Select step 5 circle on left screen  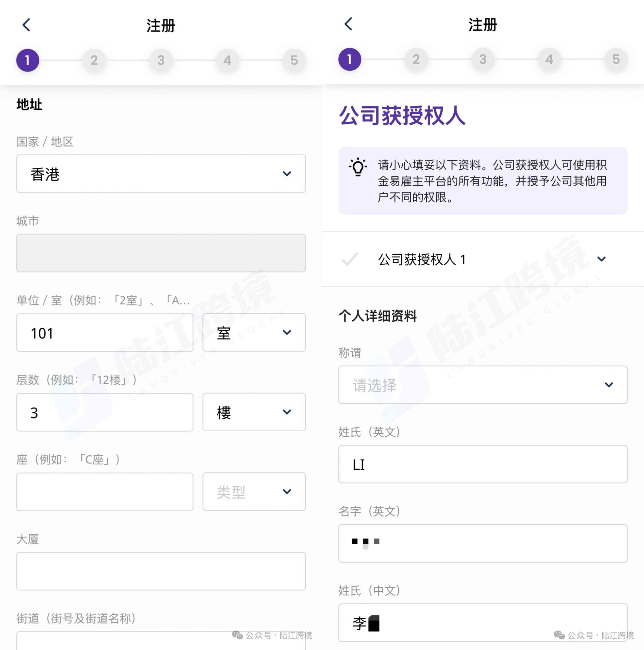point(294,60)
